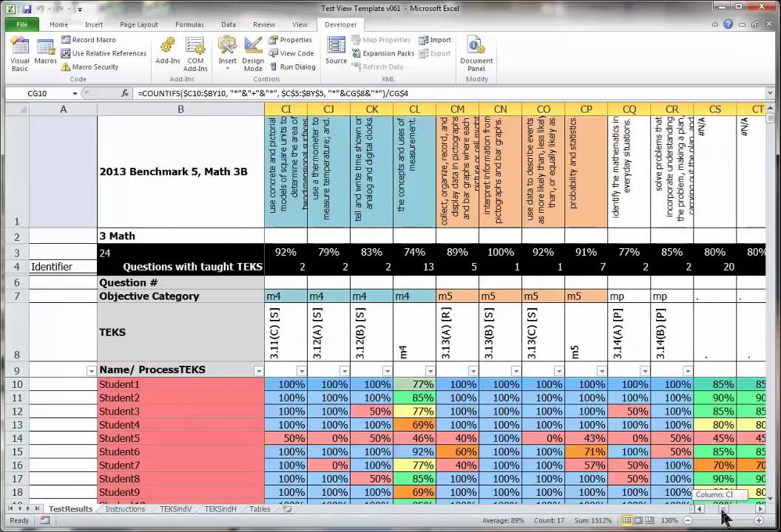Select column header CM
The width and height of the screenshot is (781, 532).
457,109
